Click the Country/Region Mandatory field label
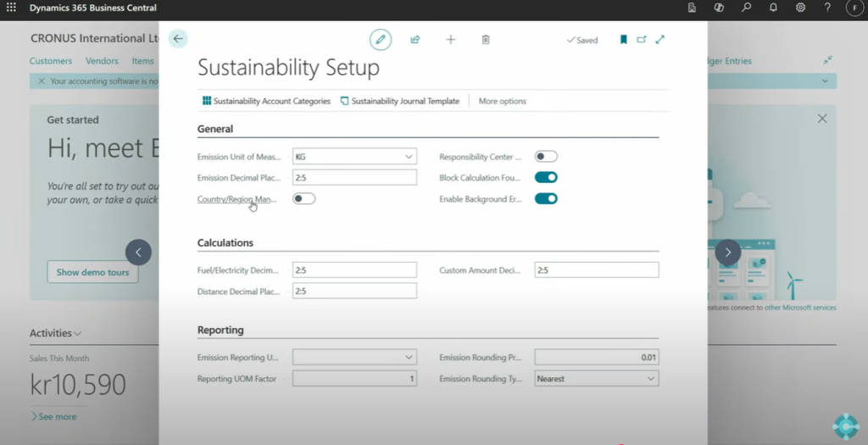The image size is (868, 445). tap(237, 199)
